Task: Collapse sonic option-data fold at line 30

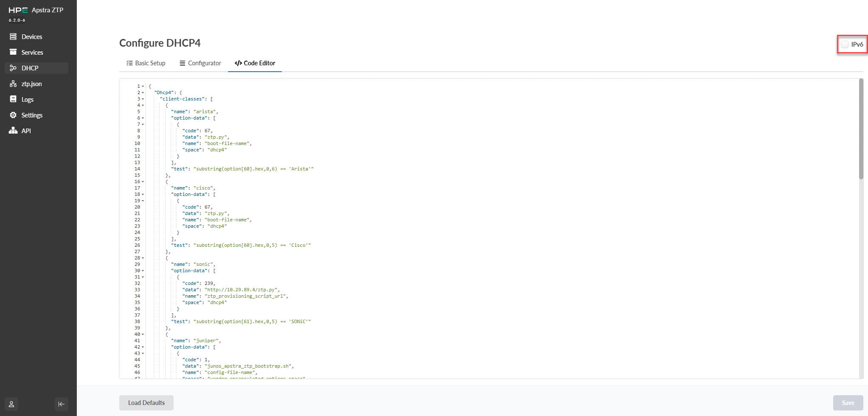Action: tap(143, 271)
